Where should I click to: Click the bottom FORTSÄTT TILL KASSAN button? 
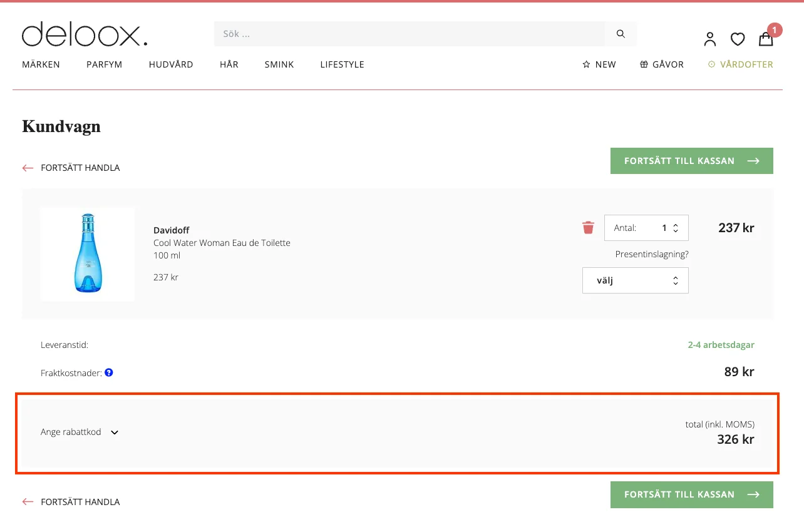(692, 494)
